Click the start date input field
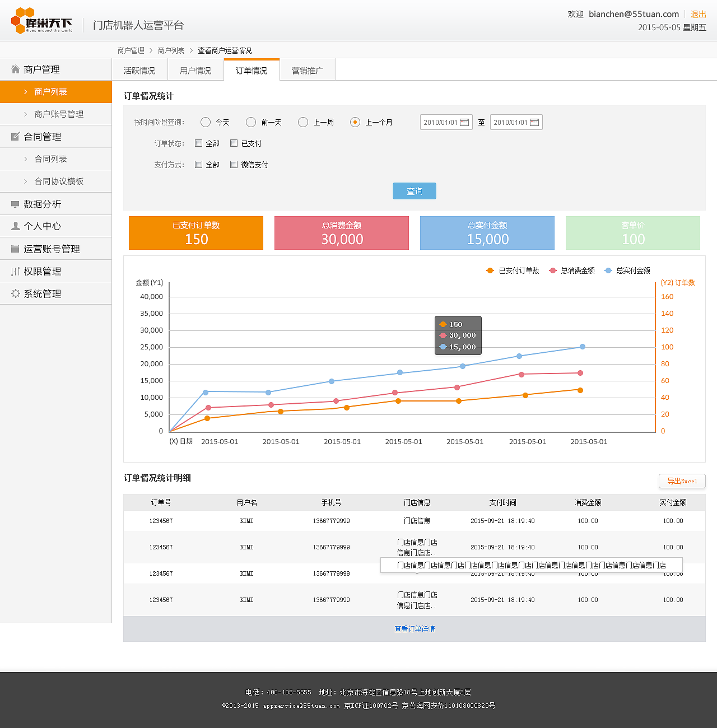This screenshot has height=728, width=717. tap(446, 122)
